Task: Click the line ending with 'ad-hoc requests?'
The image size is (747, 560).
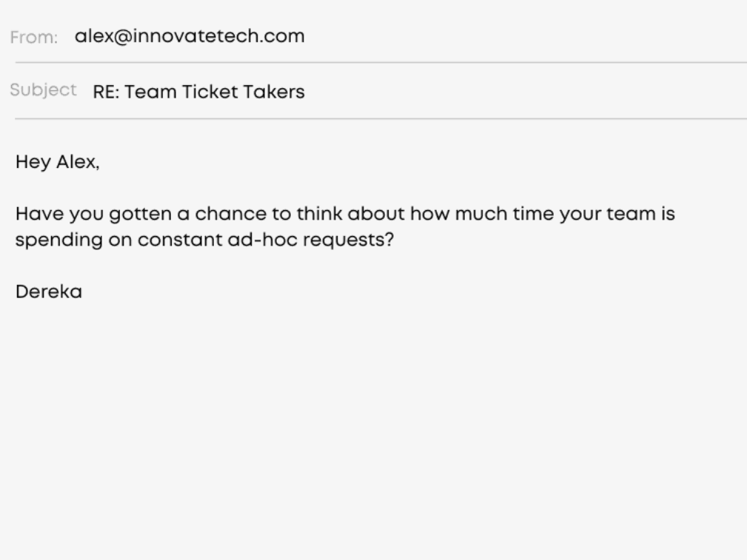Action: click(x=205, y=240)
